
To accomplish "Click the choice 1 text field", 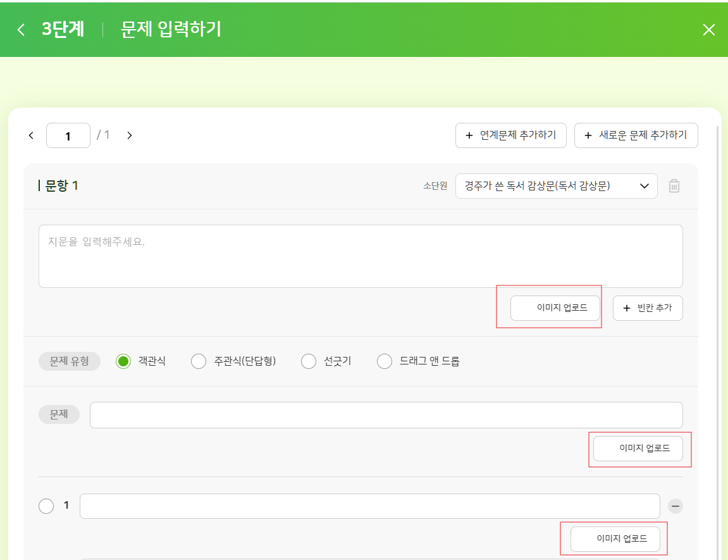I will 370,506.
